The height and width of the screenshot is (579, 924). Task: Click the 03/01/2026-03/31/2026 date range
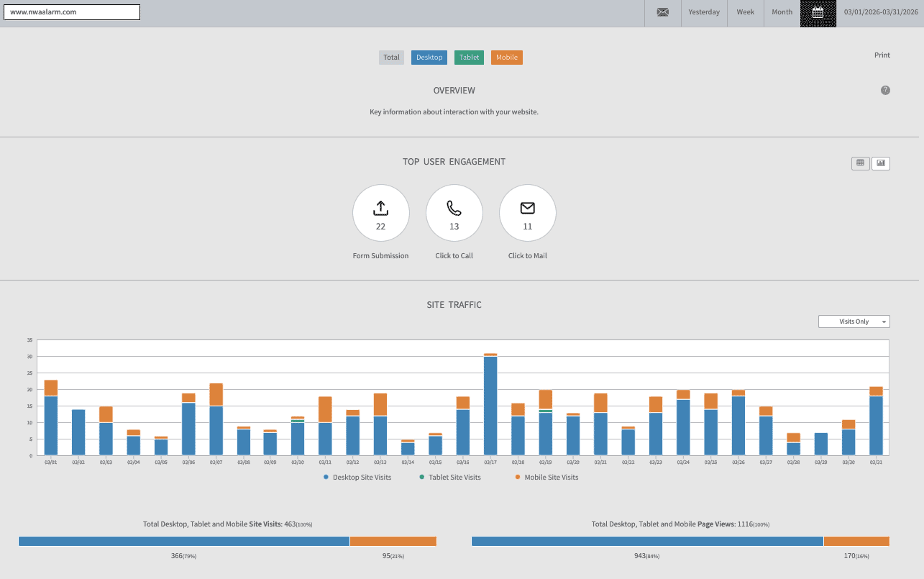(x=881, y=12)
